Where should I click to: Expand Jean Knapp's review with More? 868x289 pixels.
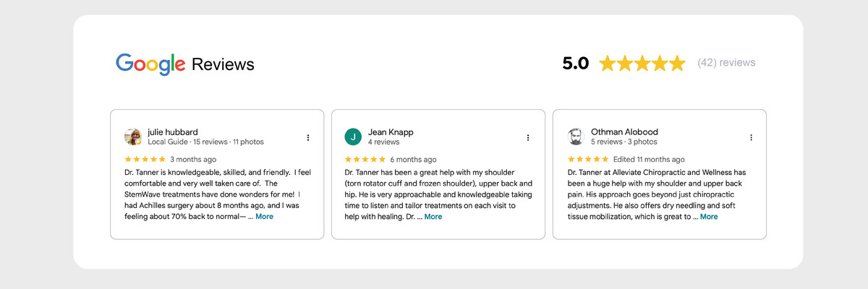coord(433,217)
